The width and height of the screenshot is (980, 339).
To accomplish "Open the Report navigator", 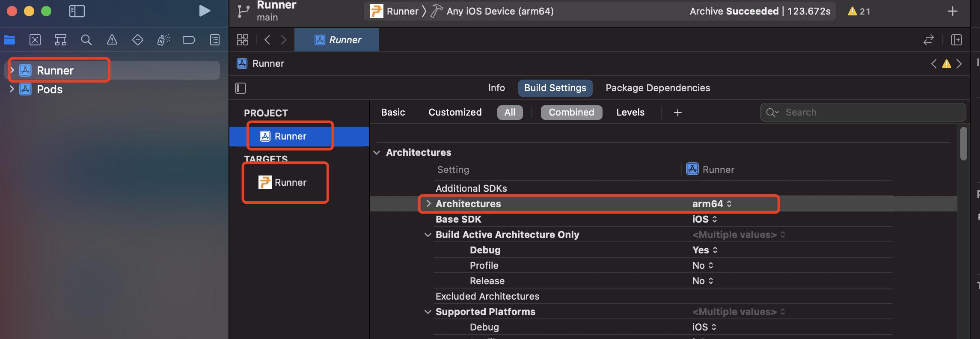I will pos(215,40).
